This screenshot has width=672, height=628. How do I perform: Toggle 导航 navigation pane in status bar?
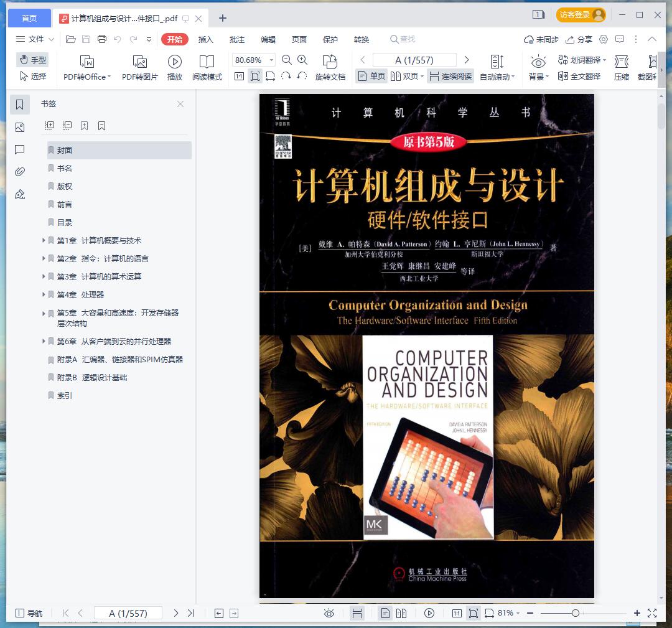[29, 614]
